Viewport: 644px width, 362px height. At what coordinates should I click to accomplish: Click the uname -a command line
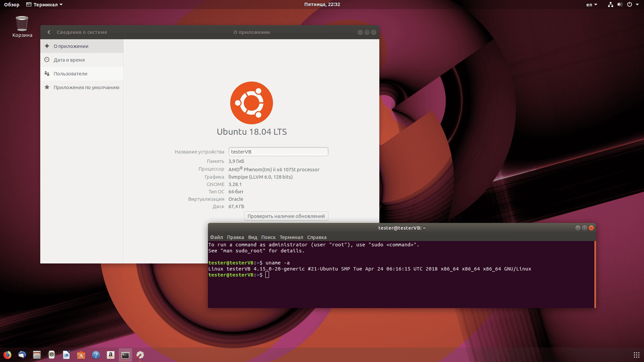(249, 263)
